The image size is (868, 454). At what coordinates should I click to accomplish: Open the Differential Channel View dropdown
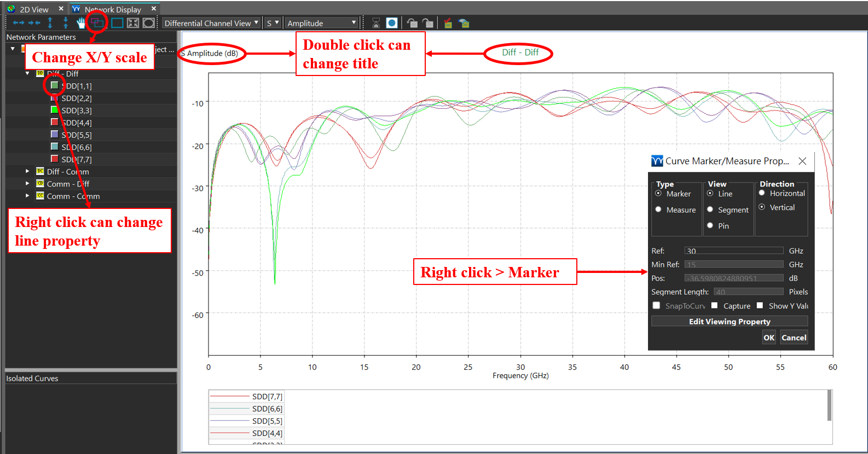pyautogui.click(x=211, y=23)
